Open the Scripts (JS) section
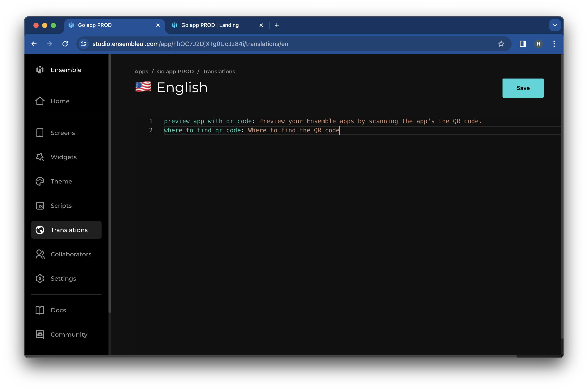The height and width of the screenshot is (390, 588). pos(40,206)
